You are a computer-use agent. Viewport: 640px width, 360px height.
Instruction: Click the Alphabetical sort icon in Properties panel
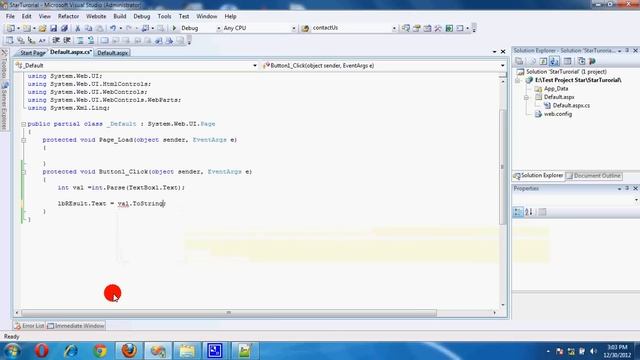click(x=529, y=212)
